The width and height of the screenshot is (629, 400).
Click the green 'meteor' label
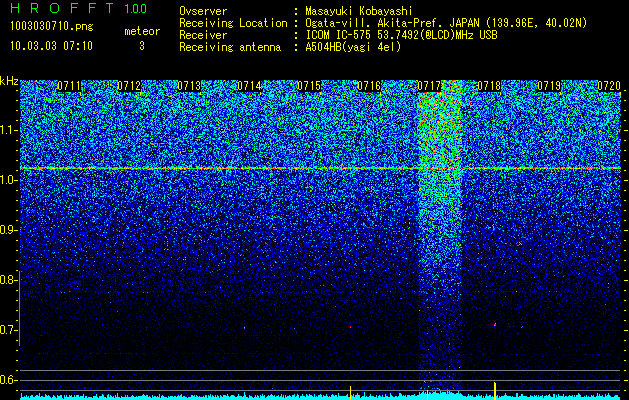(142, 31)
